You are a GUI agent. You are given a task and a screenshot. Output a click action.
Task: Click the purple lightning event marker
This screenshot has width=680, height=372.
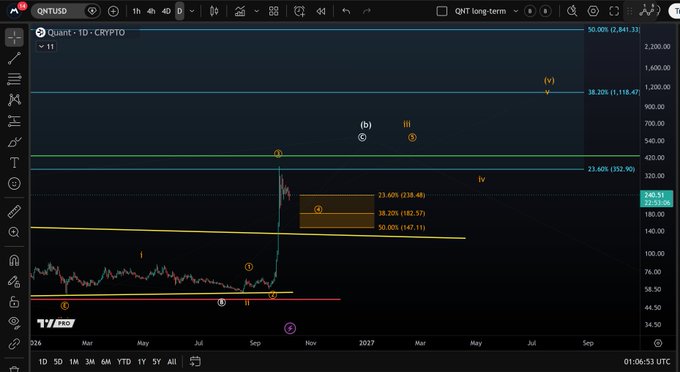[x=290, y=328]
